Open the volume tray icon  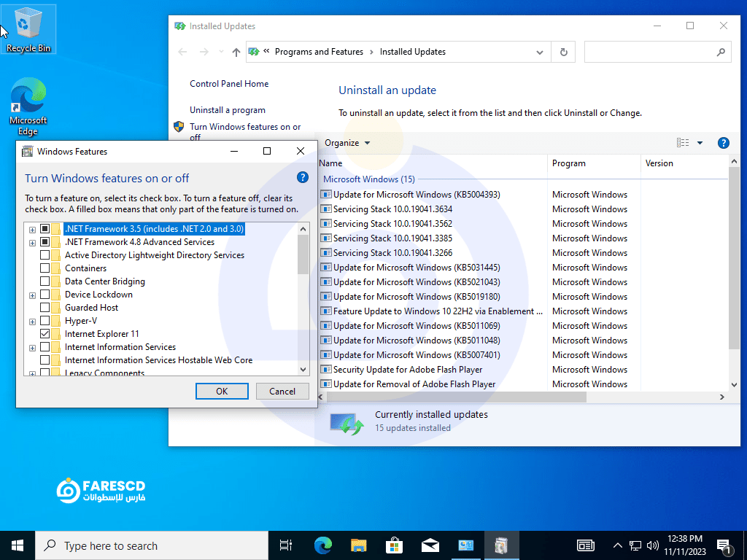coord(653,545)
